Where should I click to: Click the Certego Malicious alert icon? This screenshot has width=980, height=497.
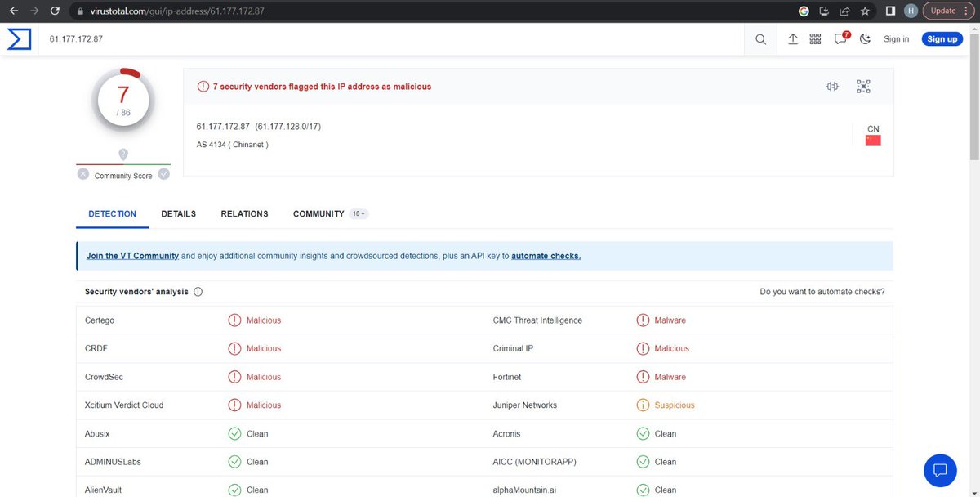pos(234,320)
